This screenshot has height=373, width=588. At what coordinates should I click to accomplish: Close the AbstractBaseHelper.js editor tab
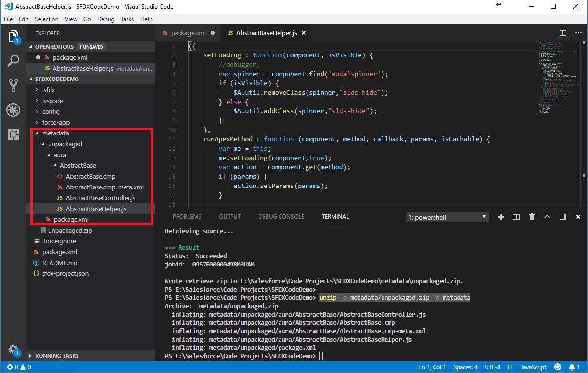pos(304,33)
